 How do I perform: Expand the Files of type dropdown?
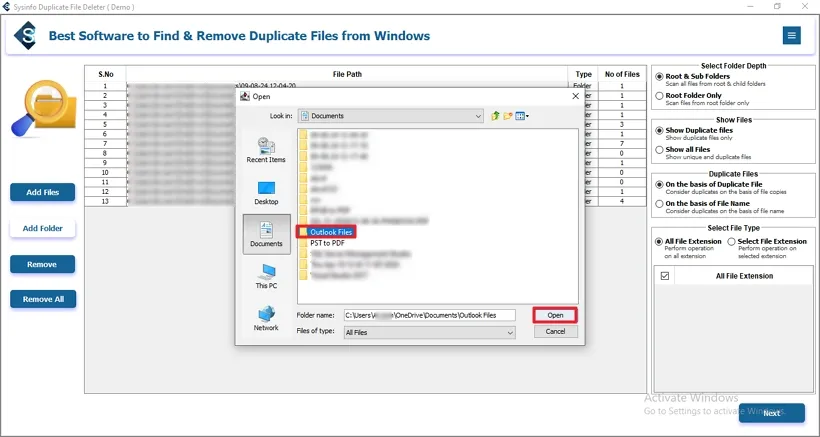429,332
